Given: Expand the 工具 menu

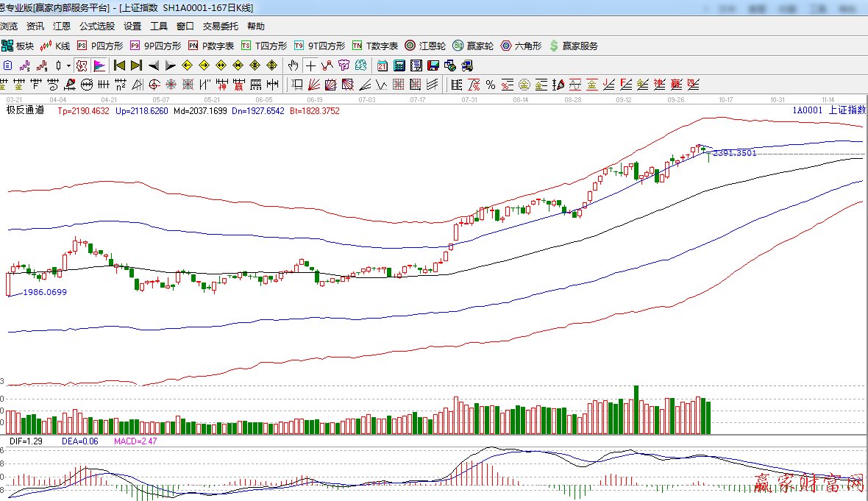Looking at the screenshot, I should 159,26.
